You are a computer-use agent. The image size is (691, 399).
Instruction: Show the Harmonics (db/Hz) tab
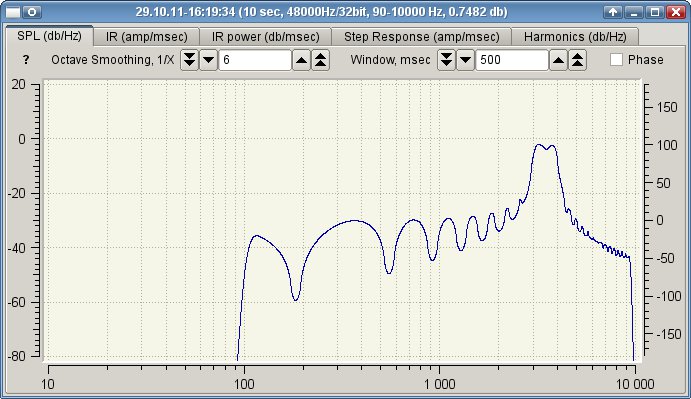575,37
